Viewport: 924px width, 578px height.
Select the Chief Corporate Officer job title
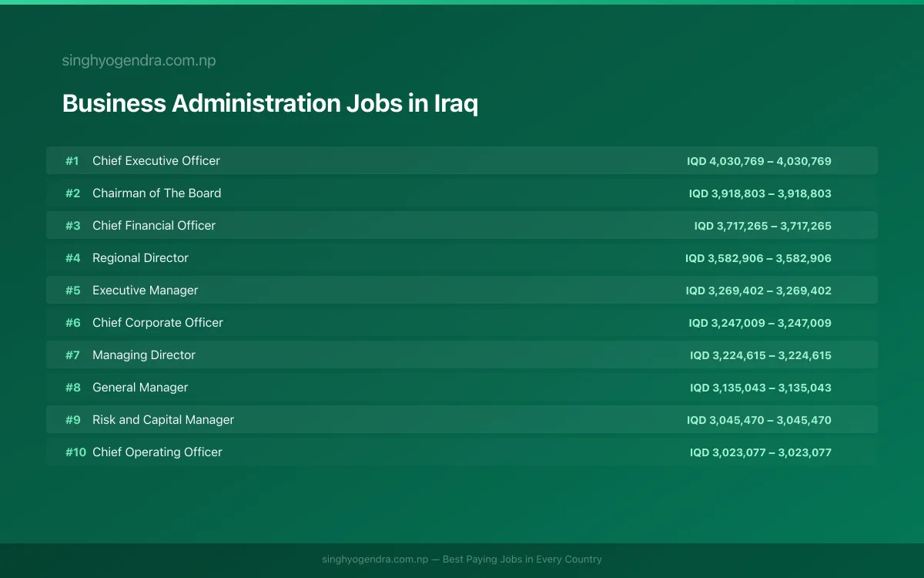click(x=158, y=323)
